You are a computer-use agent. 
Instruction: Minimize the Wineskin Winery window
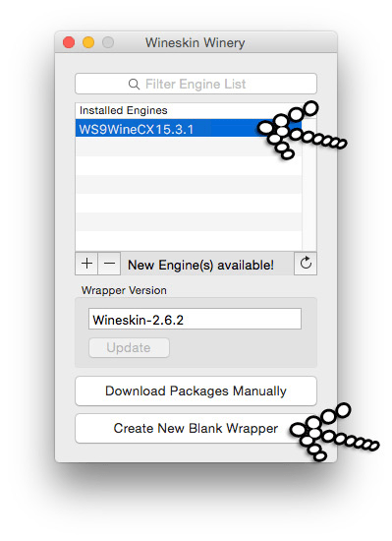(x=88, y=42)
